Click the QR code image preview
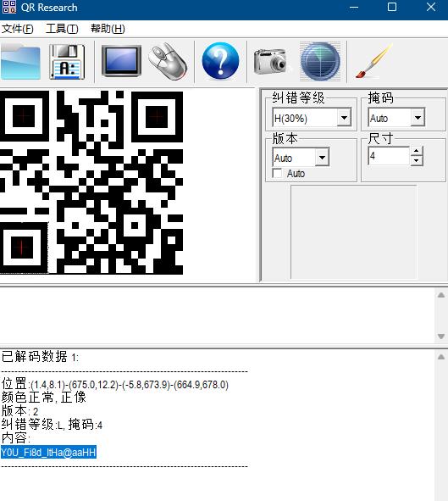 tap(91, 182)
